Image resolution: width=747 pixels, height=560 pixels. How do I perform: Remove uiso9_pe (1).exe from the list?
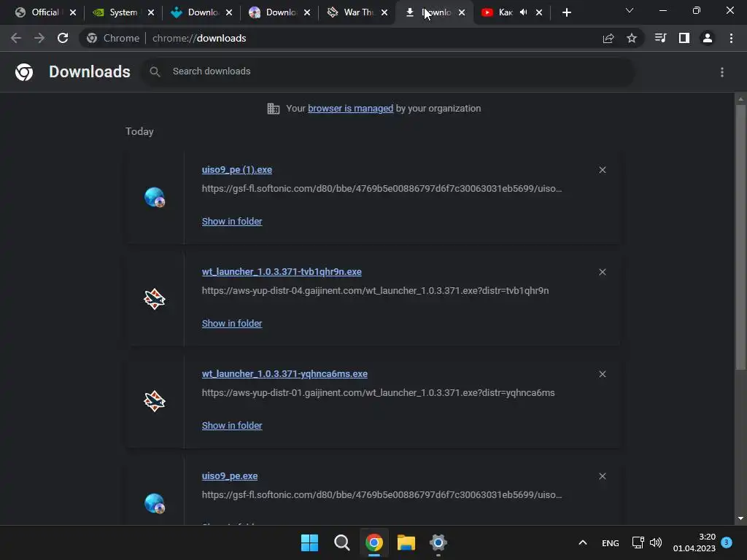(x=602, y=170)
